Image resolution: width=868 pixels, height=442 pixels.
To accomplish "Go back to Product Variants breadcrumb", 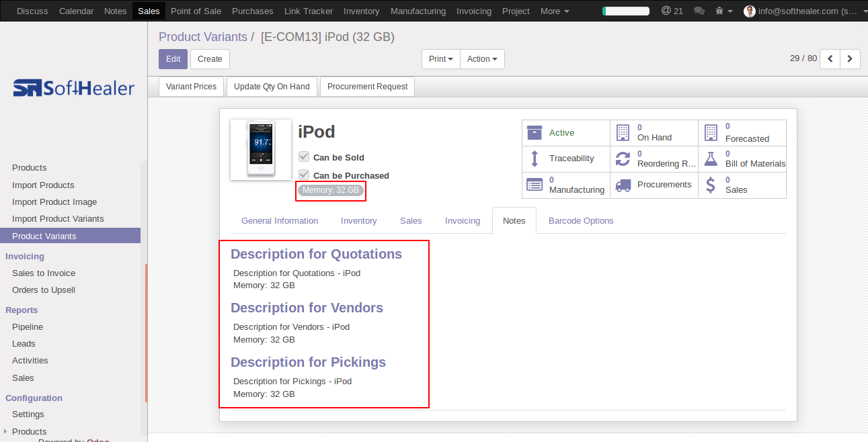I will [202, 37].
